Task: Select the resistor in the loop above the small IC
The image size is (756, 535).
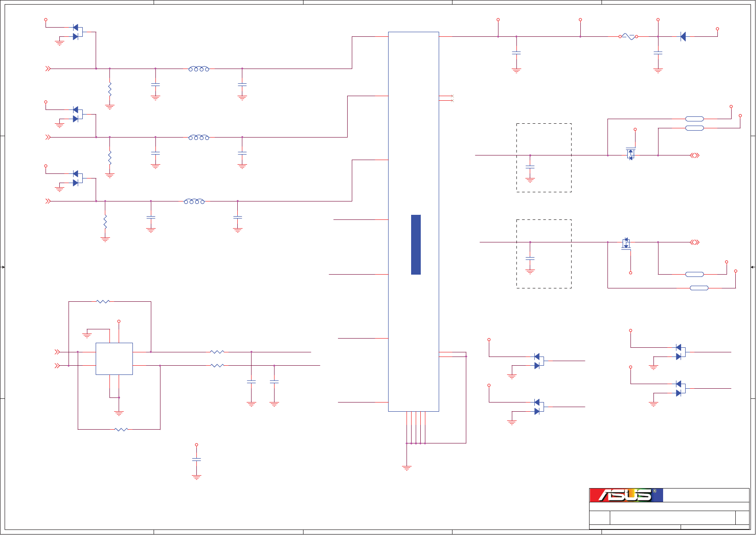Action: 103,302
